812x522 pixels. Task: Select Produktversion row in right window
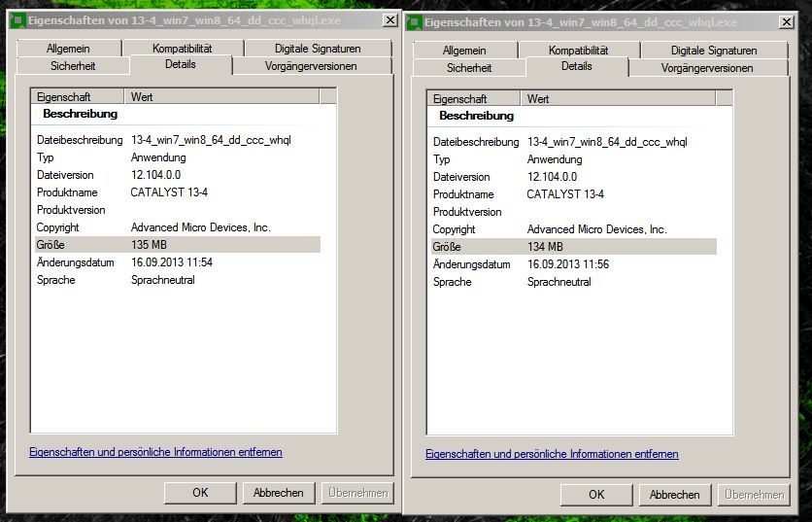tap(574, 212)
